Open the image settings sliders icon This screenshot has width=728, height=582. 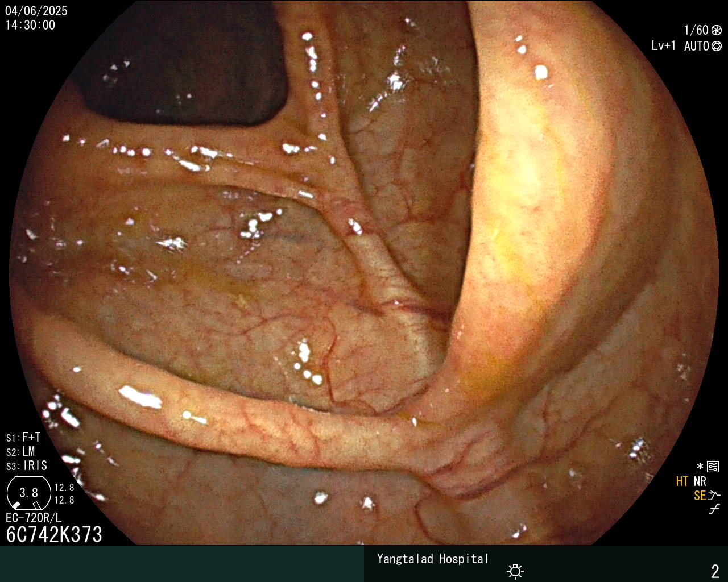pyautogui.click(x=713, y=467)
